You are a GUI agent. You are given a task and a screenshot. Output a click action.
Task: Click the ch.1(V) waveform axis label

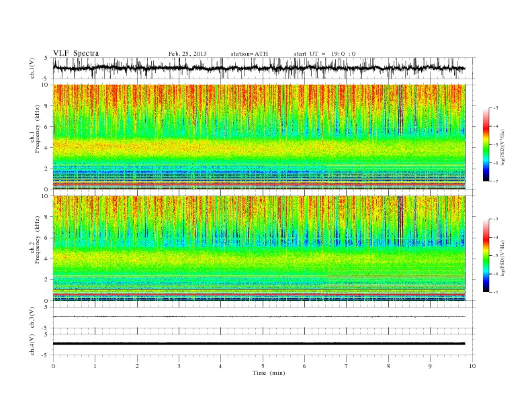point(32,68)
